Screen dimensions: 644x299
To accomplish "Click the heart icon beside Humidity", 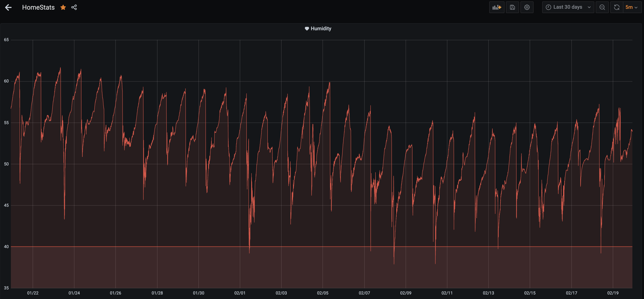I will (307, 29).
